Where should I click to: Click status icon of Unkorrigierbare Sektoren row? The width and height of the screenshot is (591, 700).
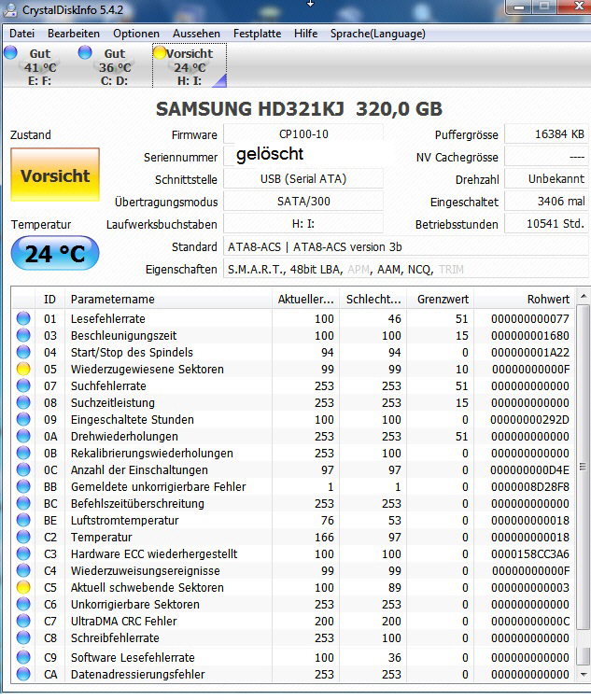23,605
